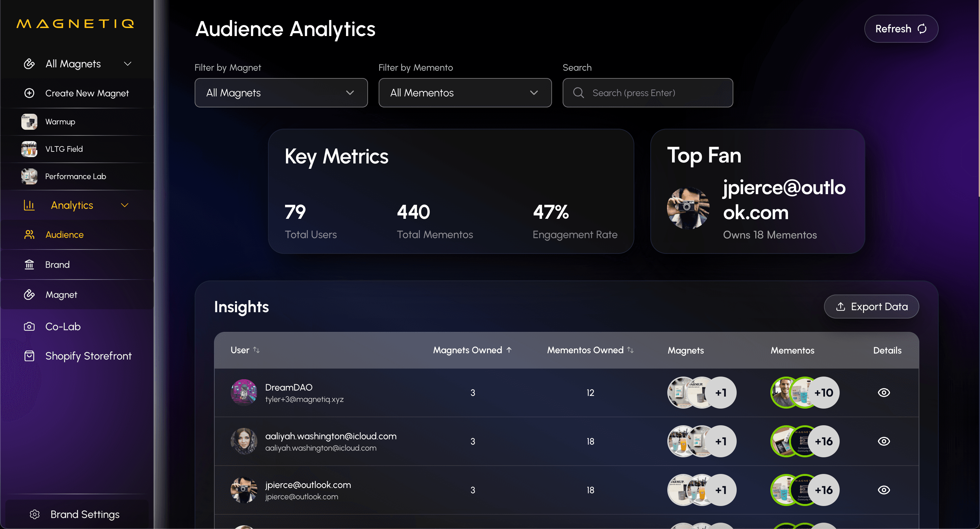The image size is (980, 529).
Task: Click aaliyah.washington avatar in table
Action: [x=244, y=442]
